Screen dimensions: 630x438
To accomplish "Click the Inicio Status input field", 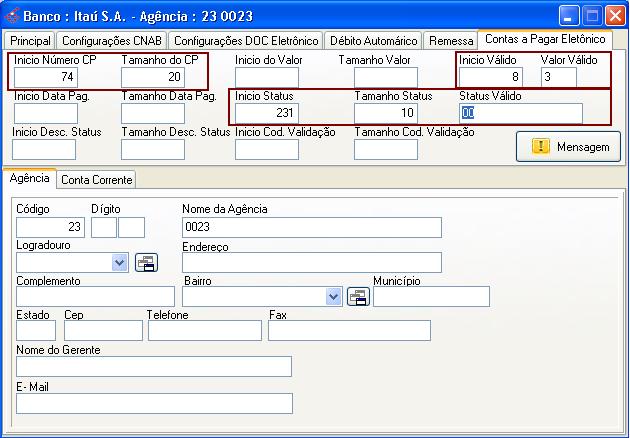I will pos(267,113).
